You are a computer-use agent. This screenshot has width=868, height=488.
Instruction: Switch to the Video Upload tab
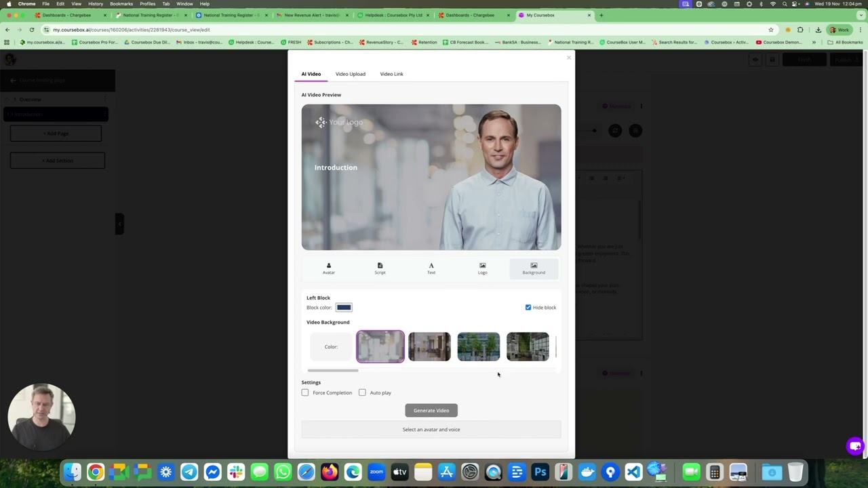pos(351,74)
